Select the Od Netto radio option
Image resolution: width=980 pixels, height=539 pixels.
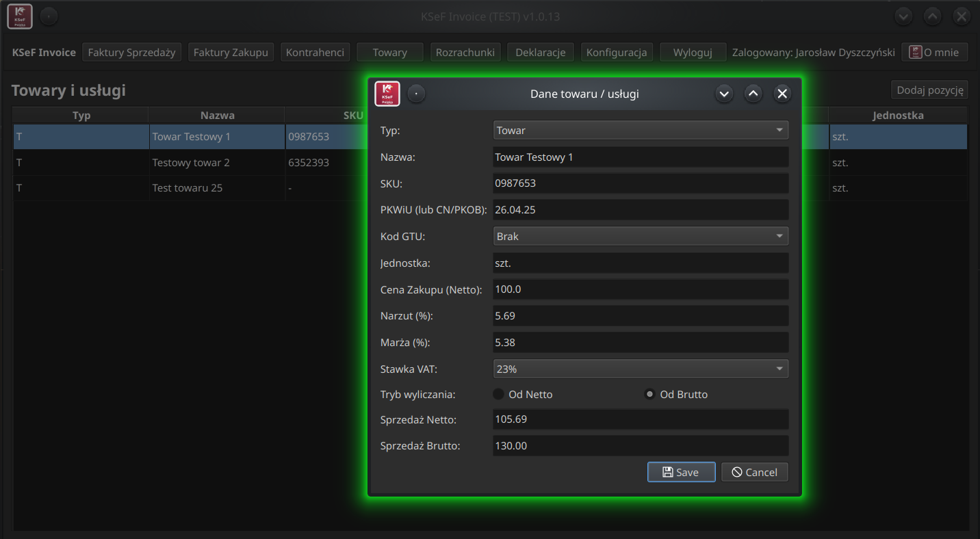(x=499, y=395)
